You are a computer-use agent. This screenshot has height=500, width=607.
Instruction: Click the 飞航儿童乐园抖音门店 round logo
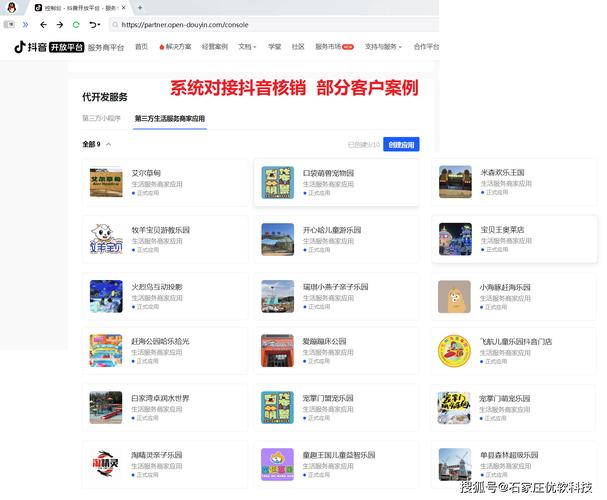(x=454, y=351)
